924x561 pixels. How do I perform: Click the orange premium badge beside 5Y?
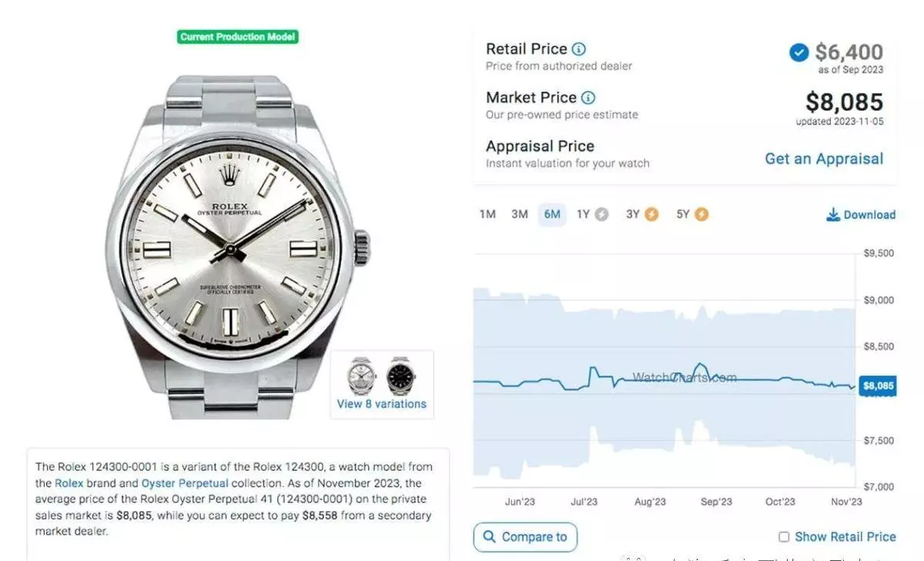[701, 215]
